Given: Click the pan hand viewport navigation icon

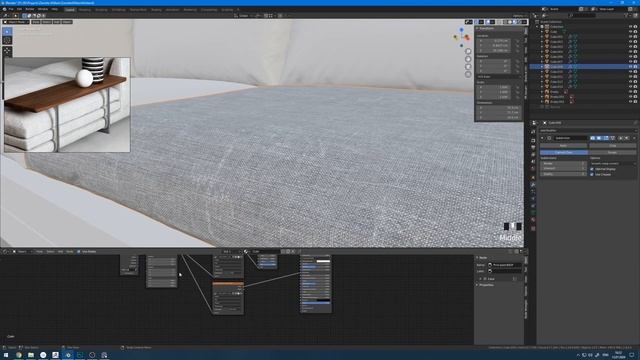Looking at the screenshot, I should point(468,59).
